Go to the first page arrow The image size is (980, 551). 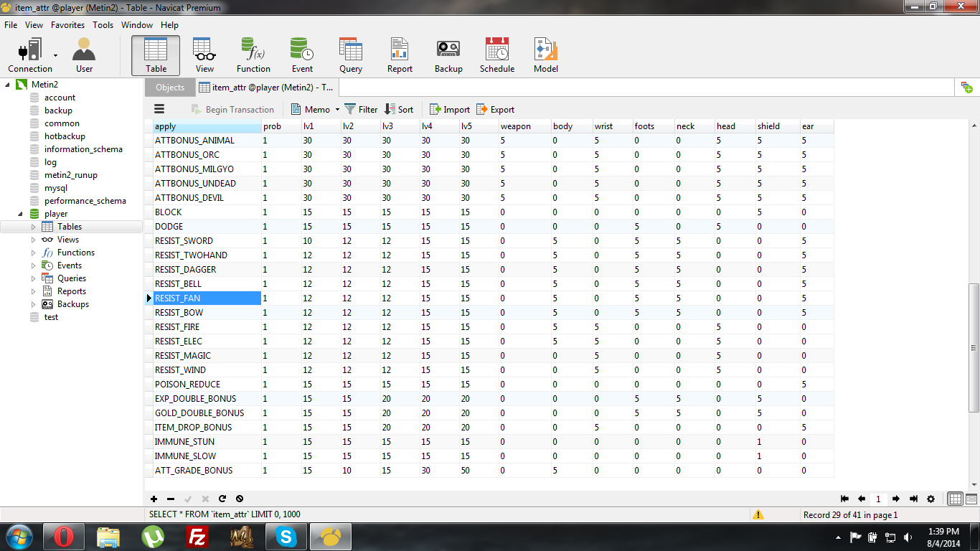tap(844, 499)
